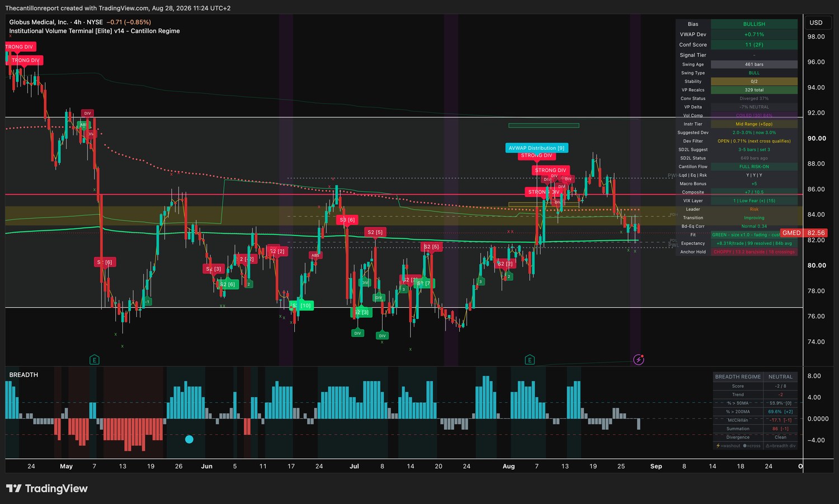Select the red ABS label on chart

tap(315, 256)
